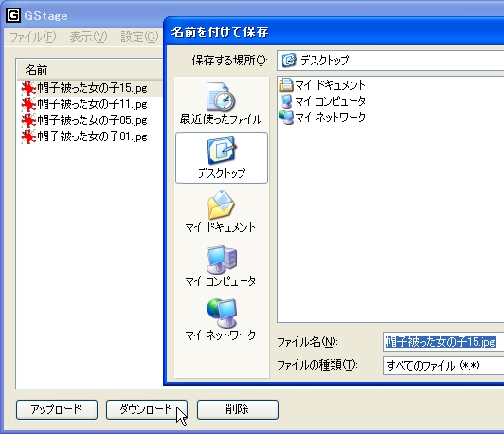The width and height of the screenshot is (504, 434).
Task: Open the ファイル(F) menu
Action: tap(33, 37)
